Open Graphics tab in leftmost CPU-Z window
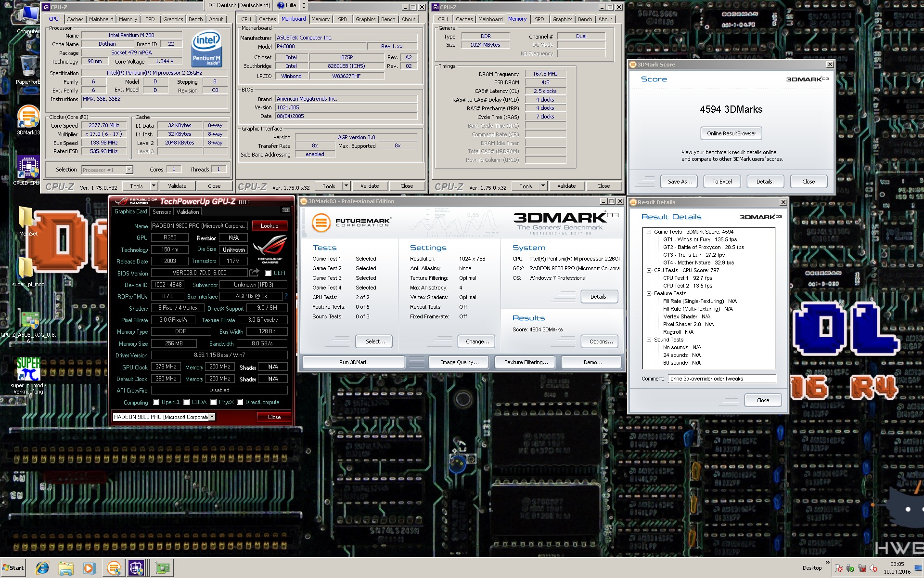The image size is (924, 578). pyautogui.click(x=173, y=19)
